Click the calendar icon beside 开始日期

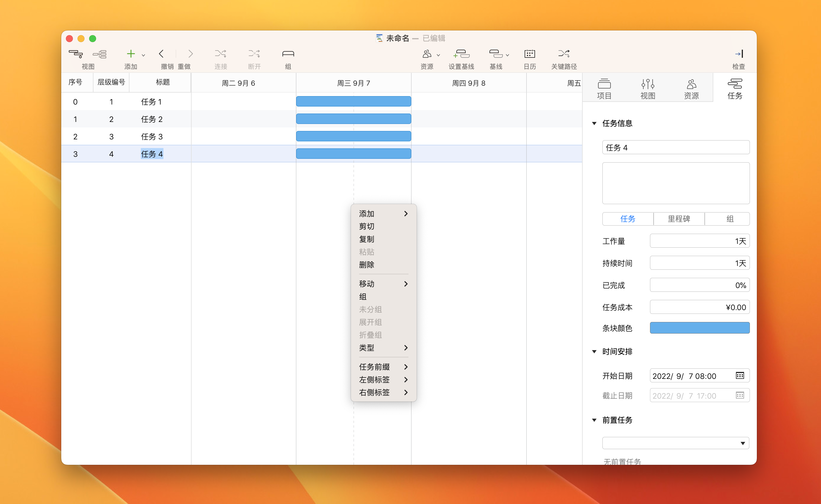pyautogui.click(x=740, y=376)
